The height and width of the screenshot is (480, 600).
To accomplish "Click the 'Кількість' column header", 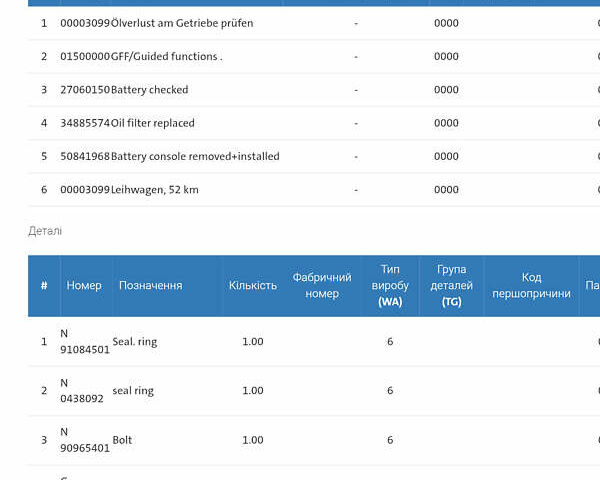I will coord(252,286).
